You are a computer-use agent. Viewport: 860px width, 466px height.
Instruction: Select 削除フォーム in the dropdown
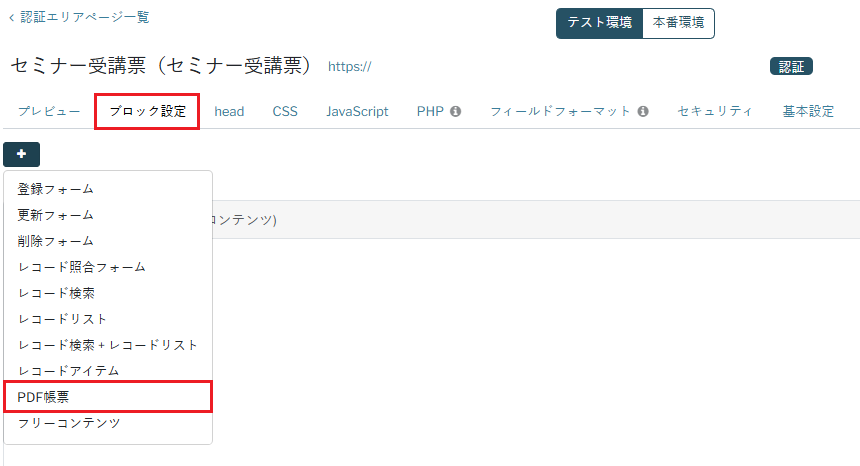click(56, 241)
